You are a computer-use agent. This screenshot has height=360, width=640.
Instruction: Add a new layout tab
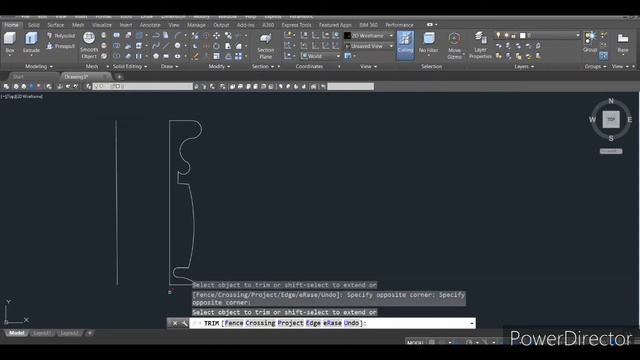pyautogui.click(x=90, y=333)
